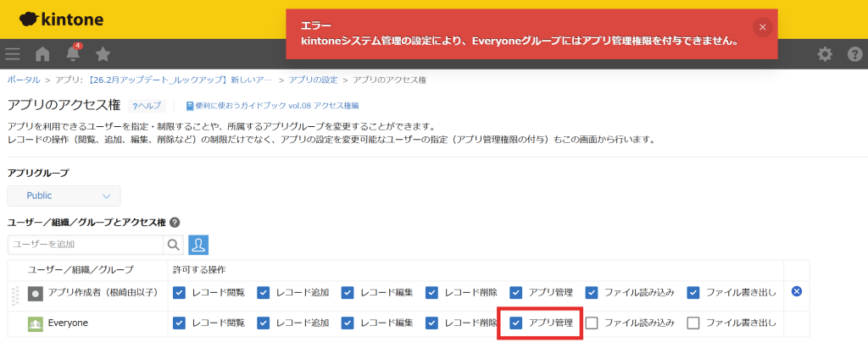Enable ファイル読み込み for Everyone

[592, 323]
